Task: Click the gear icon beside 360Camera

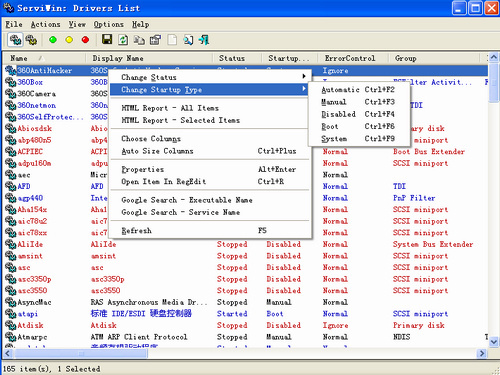Action: (x=11, y=94)
